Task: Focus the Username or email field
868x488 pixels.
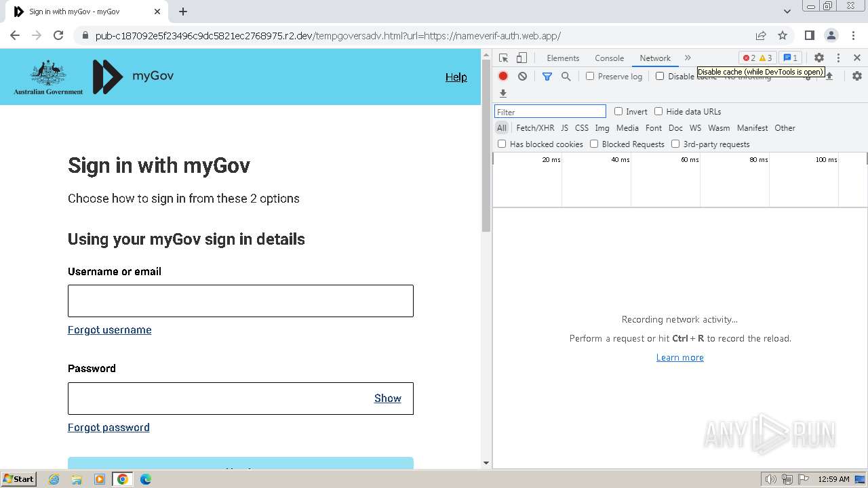Action: point(241,301)
